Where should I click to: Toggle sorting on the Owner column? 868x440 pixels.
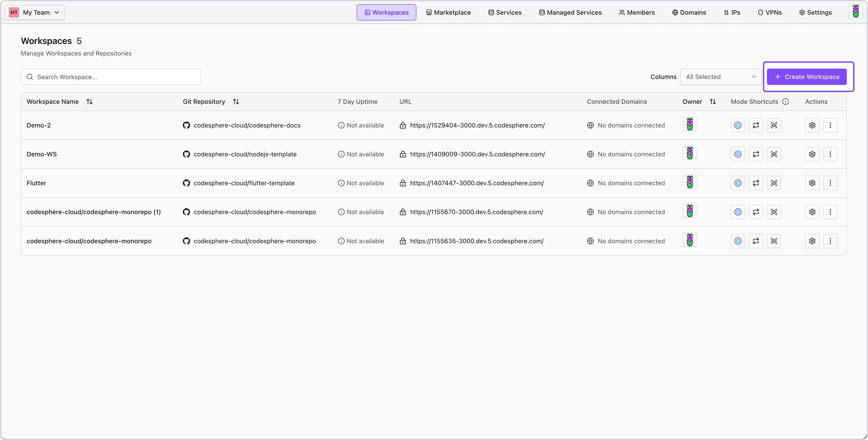click(713, 102)
